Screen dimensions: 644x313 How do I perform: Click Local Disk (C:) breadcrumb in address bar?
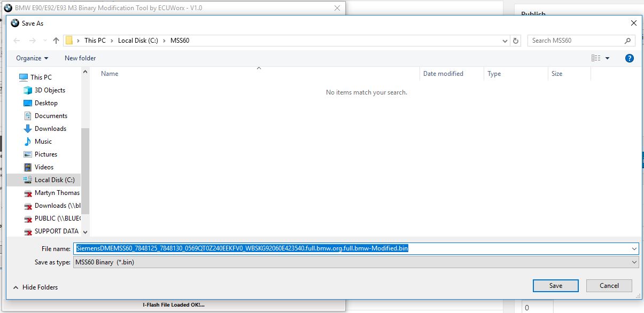pyautogui.click(x=138, y=41)
